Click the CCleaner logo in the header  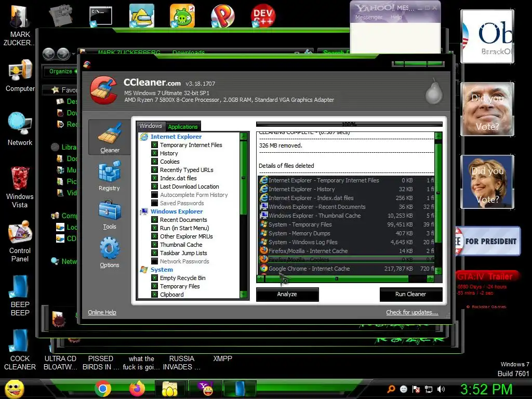[x=103, y=90]
